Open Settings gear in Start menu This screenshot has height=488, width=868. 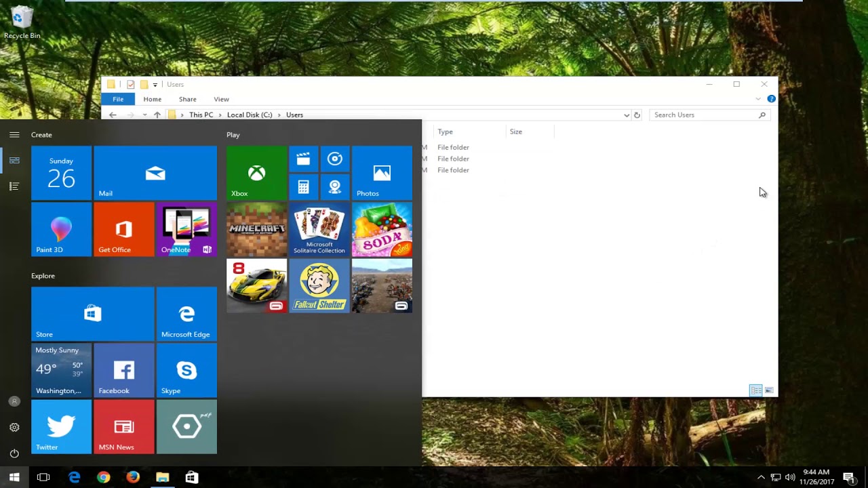[x=14, y=427]
